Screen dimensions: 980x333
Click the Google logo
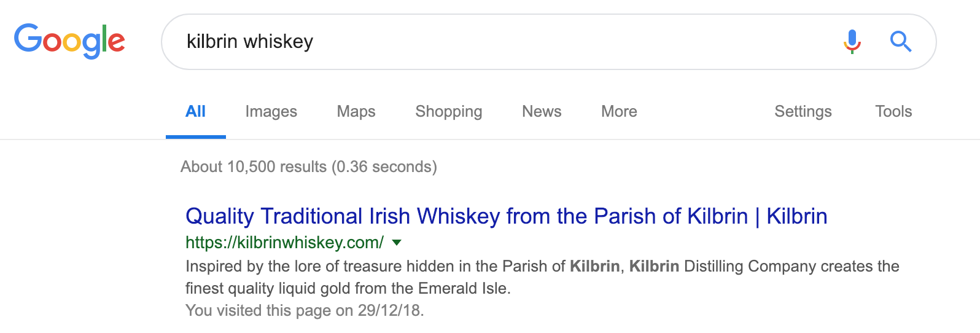(x=69, y=41)
